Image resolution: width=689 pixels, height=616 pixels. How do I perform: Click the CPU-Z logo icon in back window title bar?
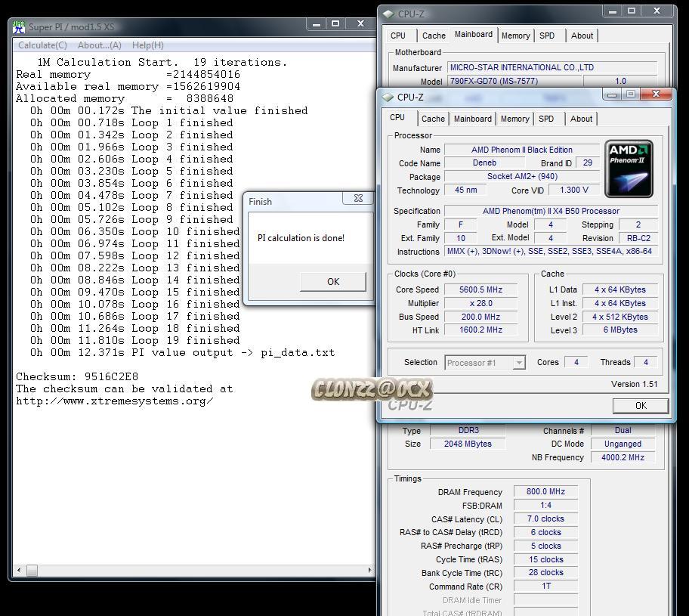coord(389,14)
